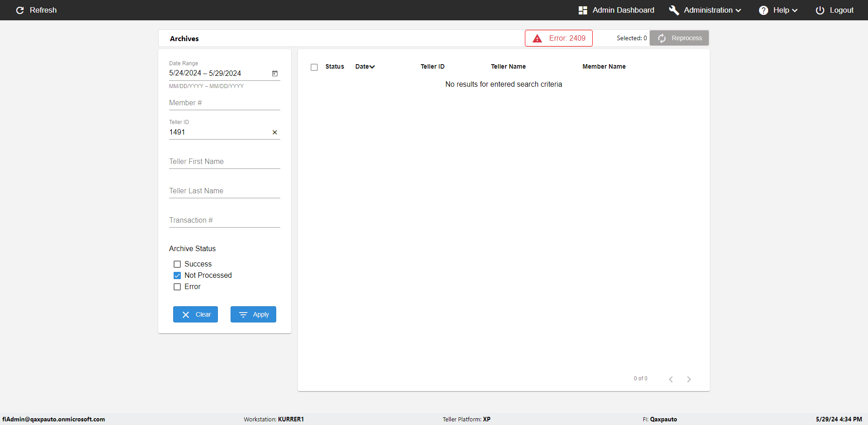Image resolution: width=868 pixels, height=425 pixels.
Task: Click the FI: Qaxpauto status entry
Action: (660, 419)
